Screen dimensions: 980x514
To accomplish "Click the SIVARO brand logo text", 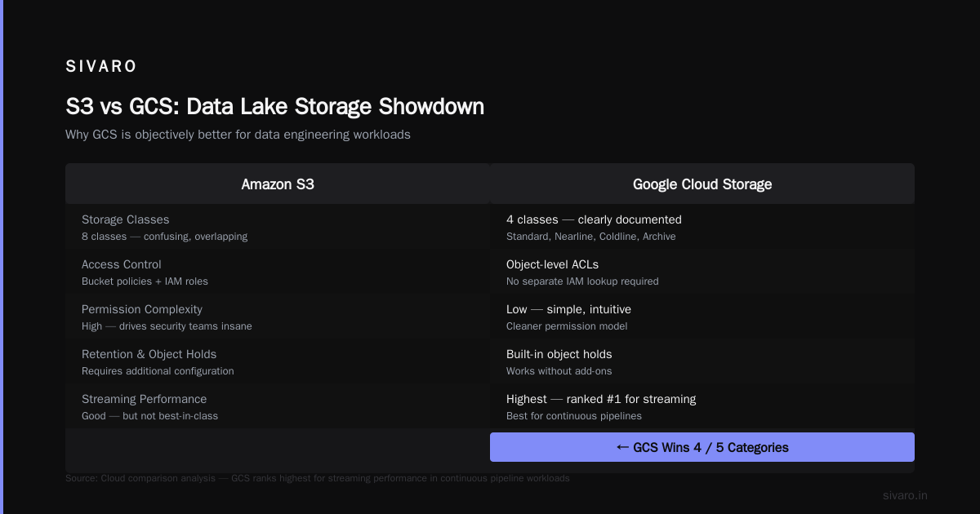I will pyautogui.click(x=101, y=66).
